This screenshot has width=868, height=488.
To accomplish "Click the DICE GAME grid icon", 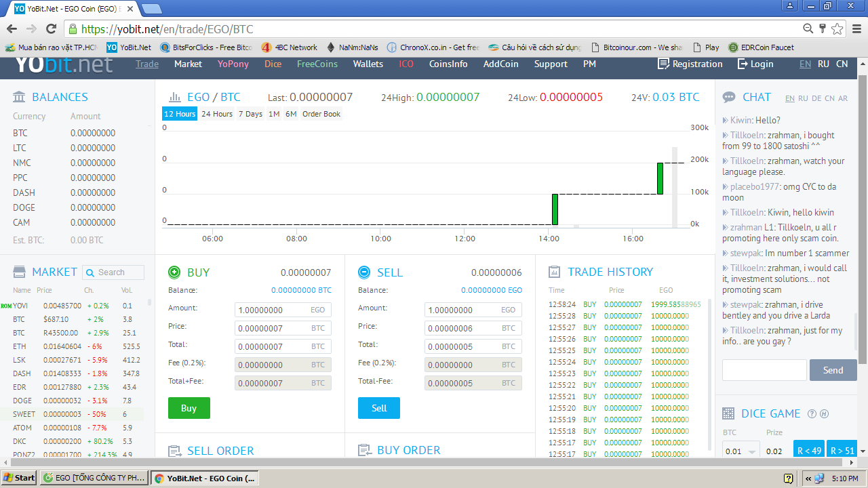I will (728, 413).
